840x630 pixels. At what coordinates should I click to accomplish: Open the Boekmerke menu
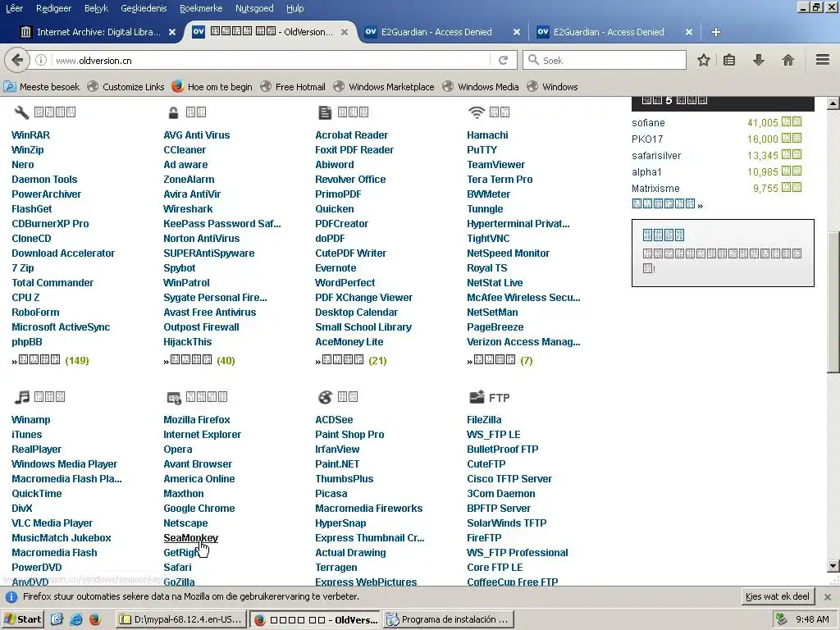click(x=201, y=8)
